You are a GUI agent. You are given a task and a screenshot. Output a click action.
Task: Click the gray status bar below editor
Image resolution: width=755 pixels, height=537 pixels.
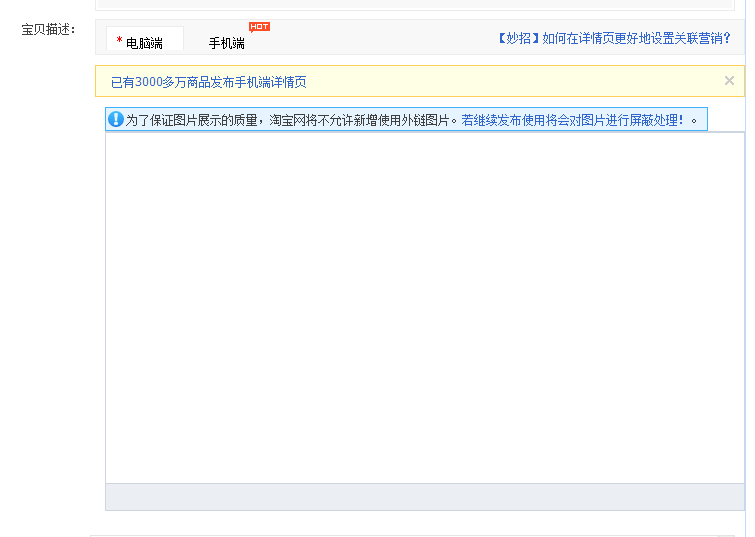[x=424, y=497]
